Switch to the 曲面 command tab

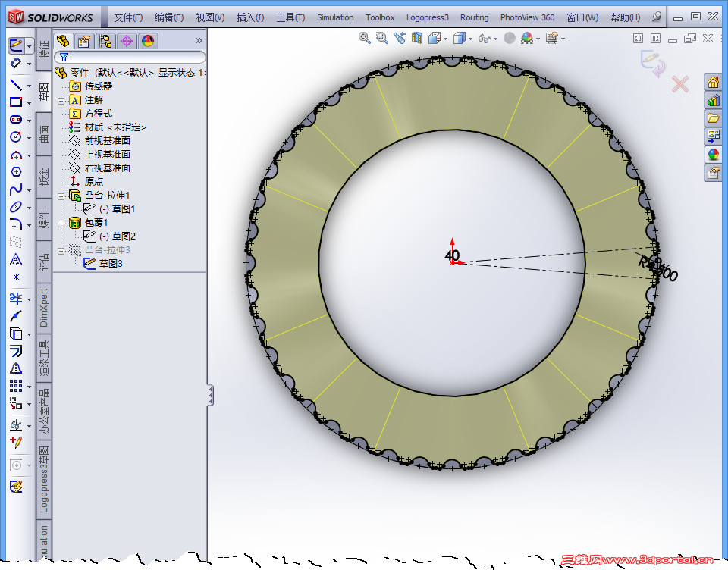[44, 134]
